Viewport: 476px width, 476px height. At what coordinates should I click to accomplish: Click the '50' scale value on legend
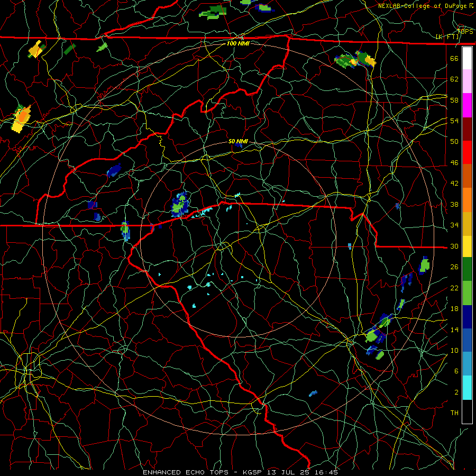coord(454,142)
